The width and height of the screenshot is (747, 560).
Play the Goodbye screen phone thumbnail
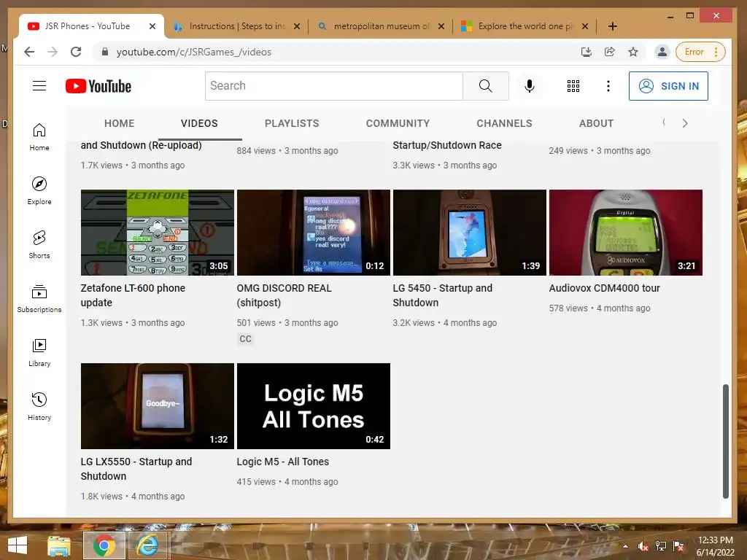(158, 405)
